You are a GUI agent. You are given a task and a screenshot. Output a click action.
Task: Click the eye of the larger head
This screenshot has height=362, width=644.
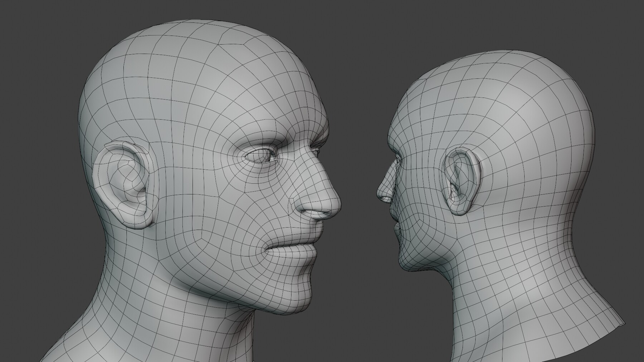[x=261, y=156]
